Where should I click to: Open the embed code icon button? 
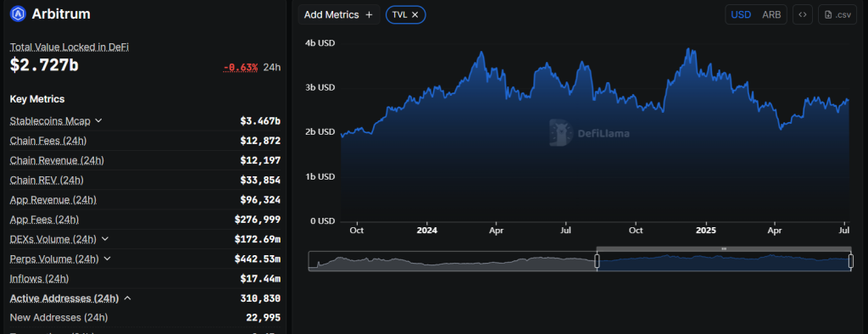[x=803, y=15]
